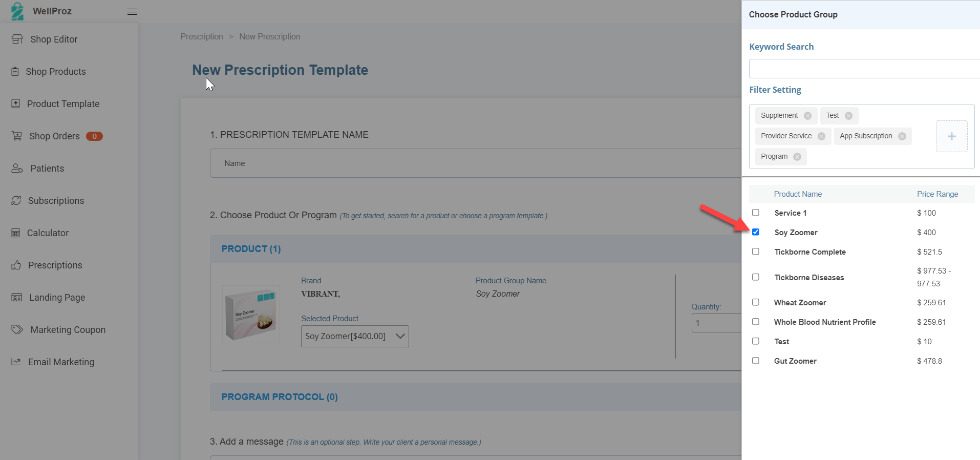Click the Tickborne Diseases product name
This screenshot has height=460, width=980.
(x=809, y=278)
